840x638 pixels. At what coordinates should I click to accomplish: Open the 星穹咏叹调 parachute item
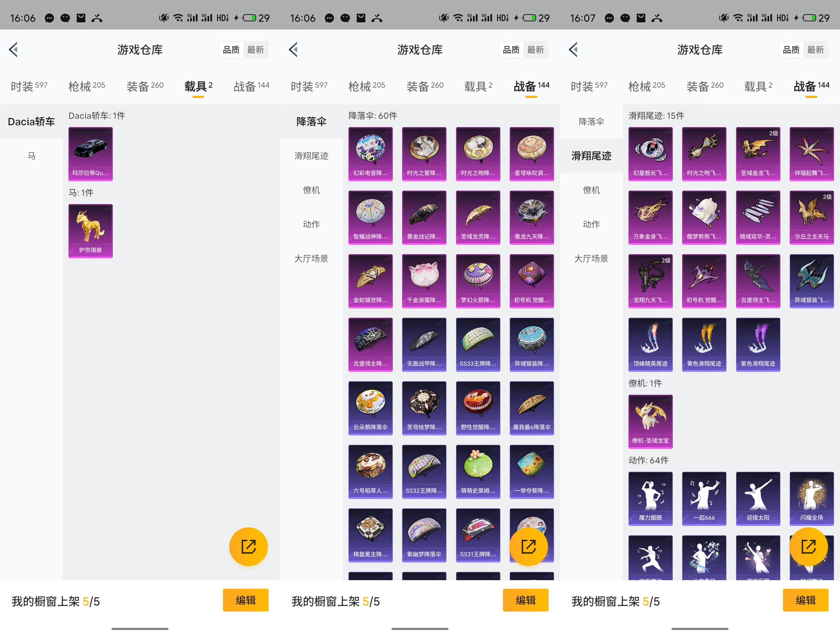pos(532,154)
